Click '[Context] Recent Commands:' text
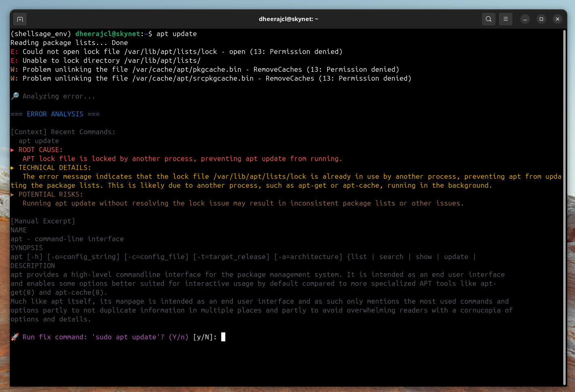 pyautogui.click(x=63, y=132)
